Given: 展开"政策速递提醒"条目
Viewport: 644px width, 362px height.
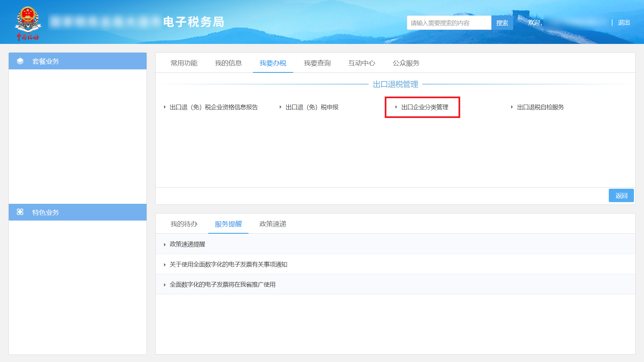Looking at the screenshot, I should tap(188, 244).
